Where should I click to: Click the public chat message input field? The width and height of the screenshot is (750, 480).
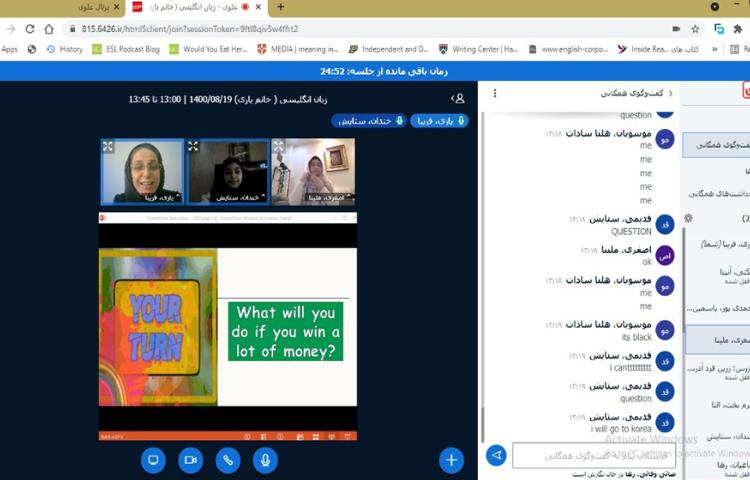[x=594, y=455]
